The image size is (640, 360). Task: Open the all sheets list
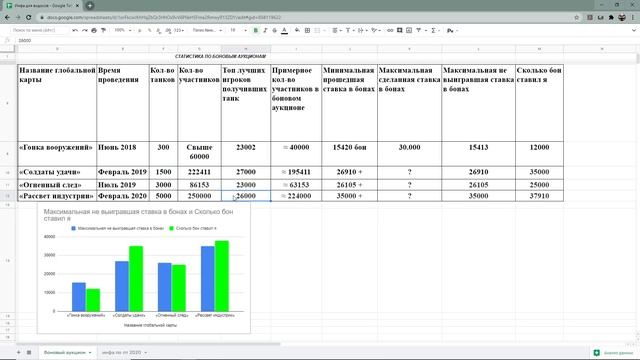(x=29, y=352)
